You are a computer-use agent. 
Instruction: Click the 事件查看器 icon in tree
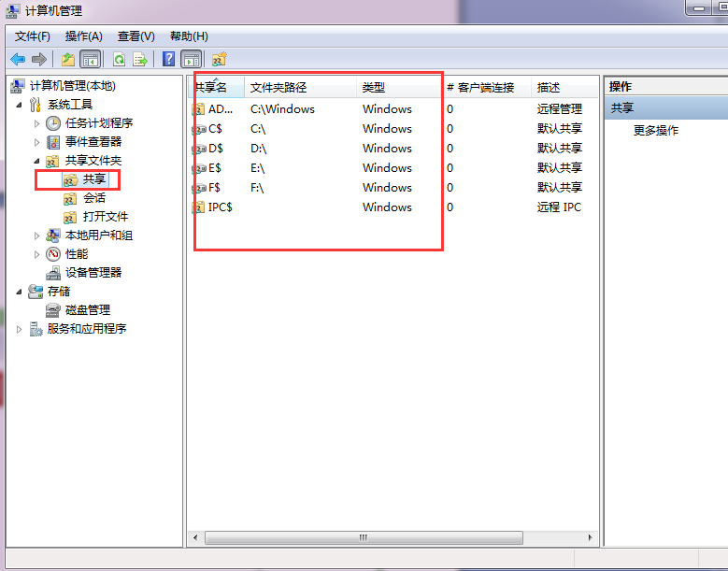click(53, 142)
